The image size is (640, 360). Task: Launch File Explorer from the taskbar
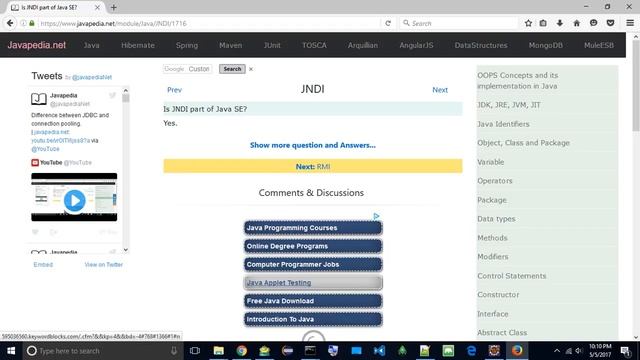(x=219, y=351)
